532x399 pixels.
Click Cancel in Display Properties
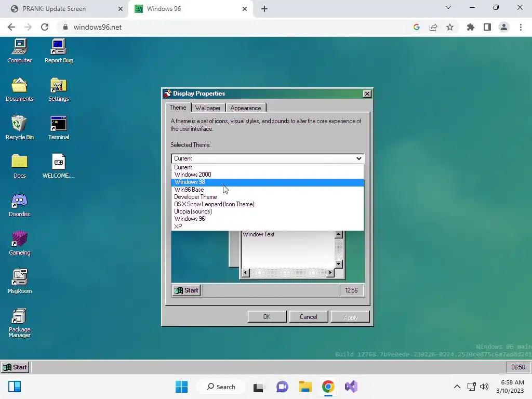click(309, 317)
